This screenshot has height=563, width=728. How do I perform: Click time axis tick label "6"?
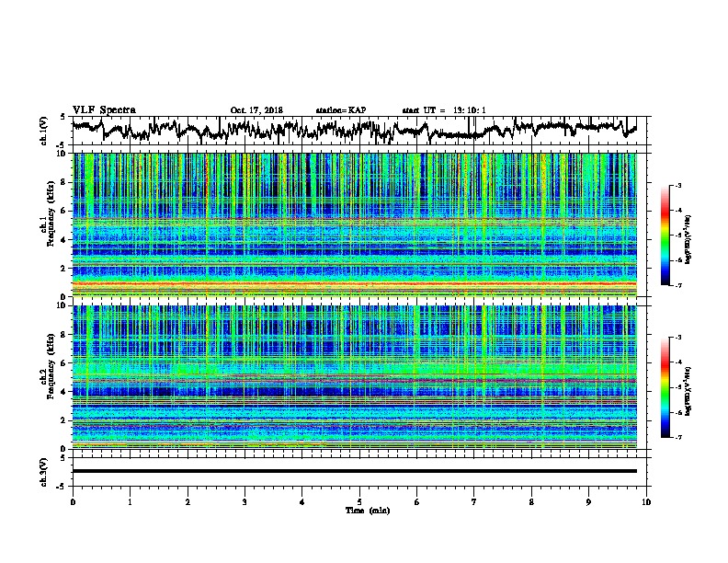417,502
